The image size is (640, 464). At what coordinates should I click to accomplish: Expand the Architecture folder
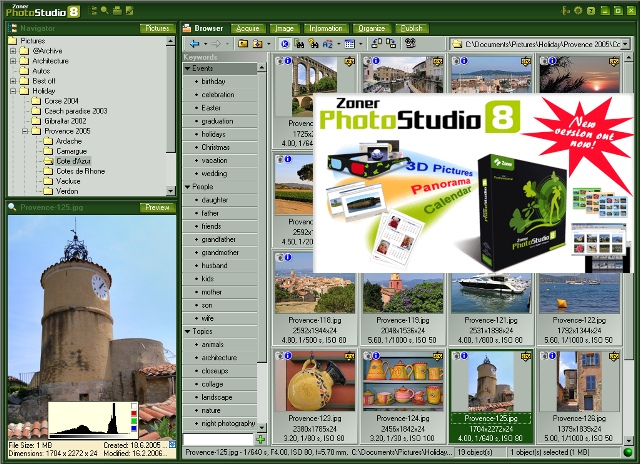pyautogui.click(x=13, y=61)
